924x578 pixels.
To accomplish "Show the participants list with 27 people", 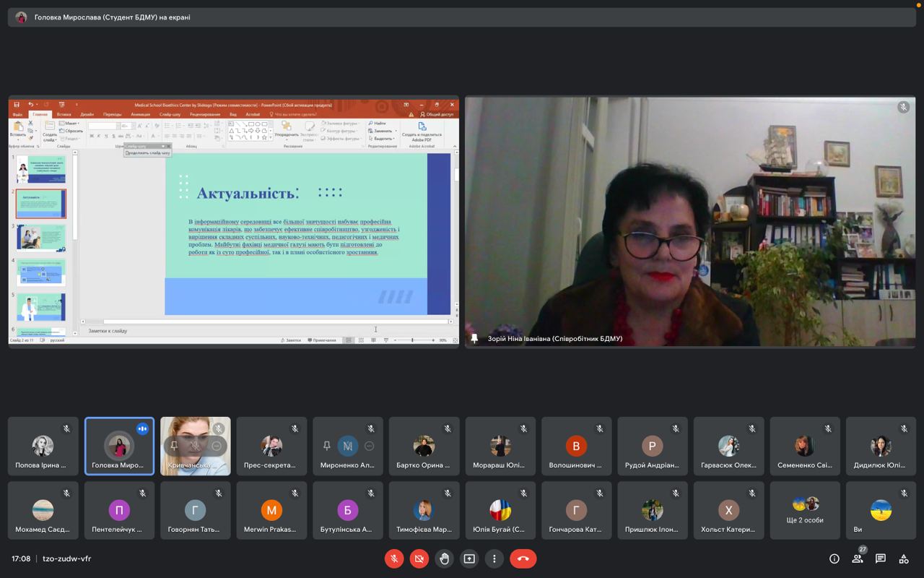I will (858, 558).
